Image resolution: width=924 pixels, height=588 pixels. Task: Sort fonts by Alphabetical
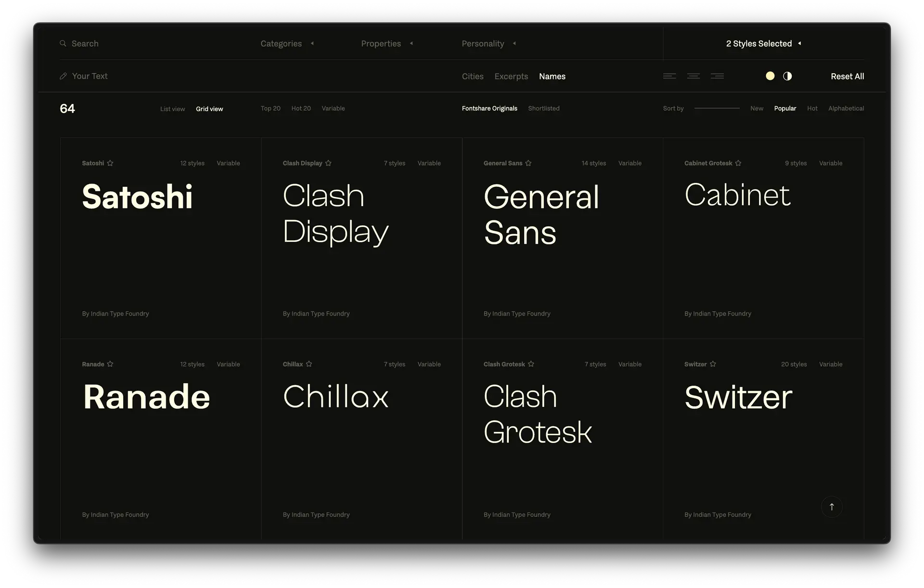coord(846,108)
